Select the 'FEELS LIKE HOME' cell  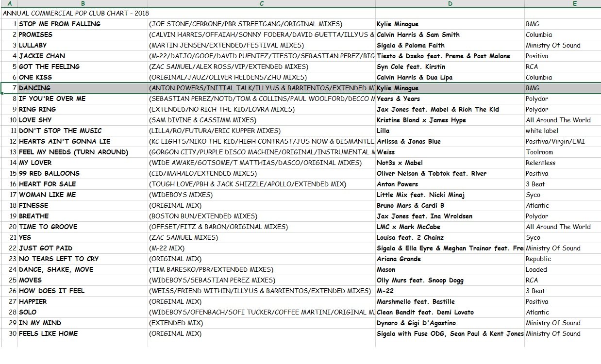click(x=83, y=333)
